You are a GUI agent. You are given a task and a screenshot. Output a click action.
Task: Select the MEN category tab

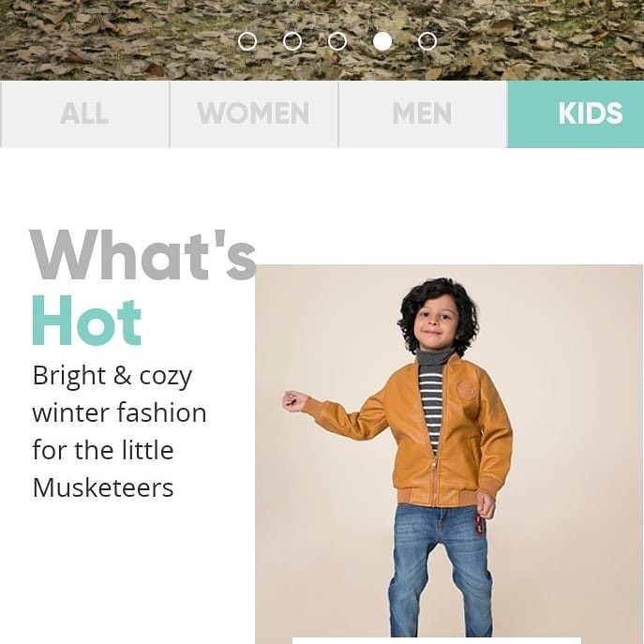click(423, 114)
